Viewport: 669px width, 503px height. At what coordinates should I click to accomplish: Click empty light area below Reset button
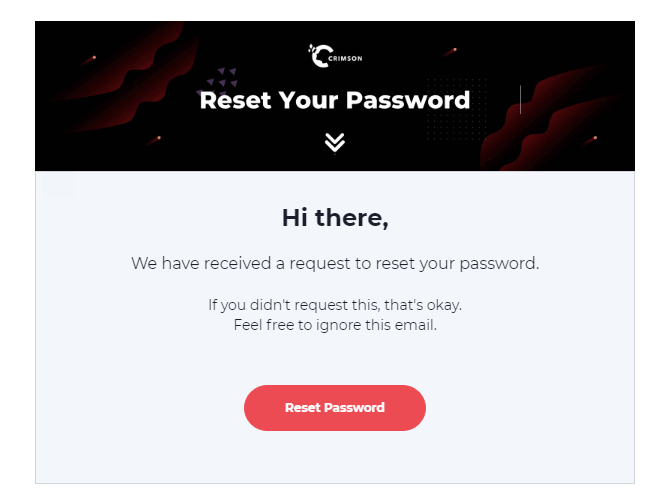(334, 460)
